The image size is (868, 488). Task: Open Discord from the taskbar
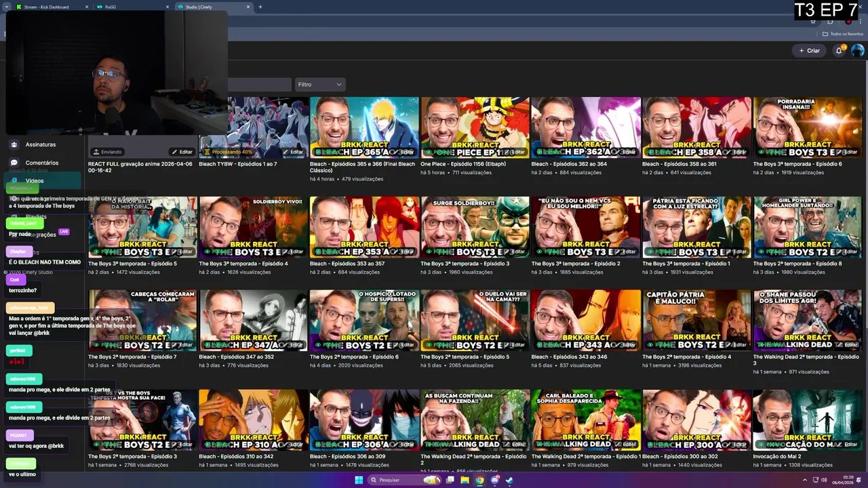[495, 480]
